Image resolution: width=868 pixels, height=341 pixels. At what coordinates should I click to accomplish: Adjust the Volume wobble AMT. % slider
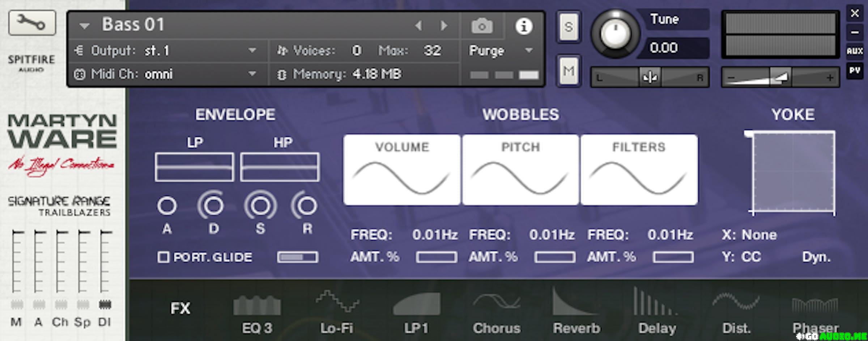pos(437,257)
